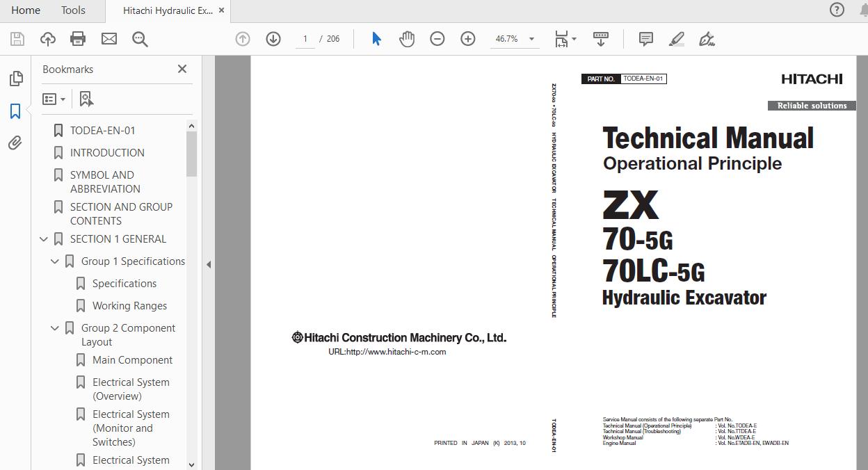Zoom out with minus icon
This screenshot has width=868, height=470.
pyautogui.click(x=437, y=39)
